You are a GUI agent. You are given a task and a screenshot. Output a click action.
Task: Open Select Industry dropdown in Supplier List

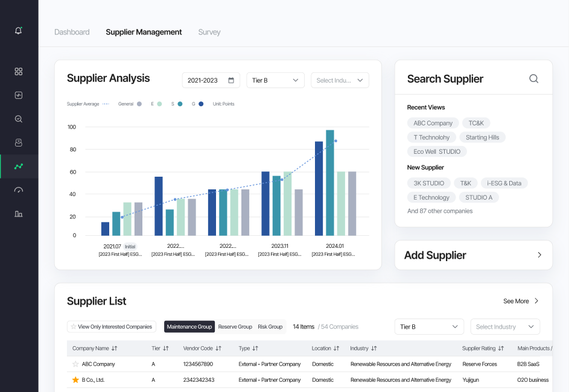[505, 327]
